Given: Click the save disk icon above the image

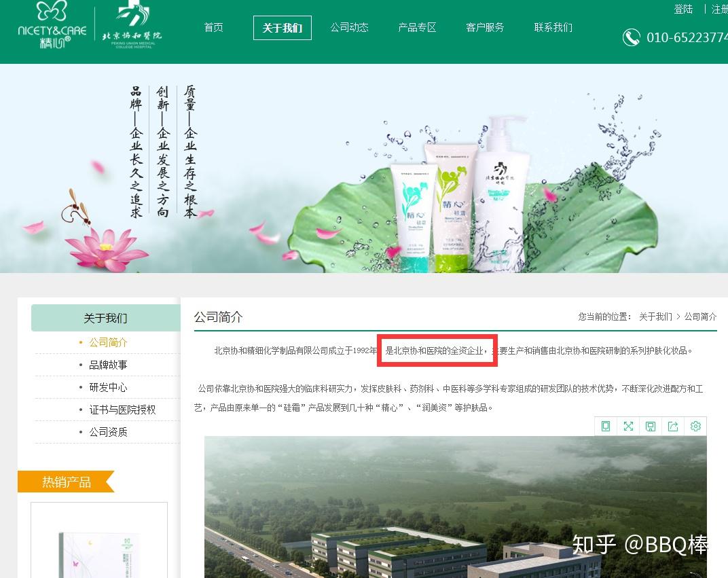Looking at the screenshot, I should coord(651,426).
